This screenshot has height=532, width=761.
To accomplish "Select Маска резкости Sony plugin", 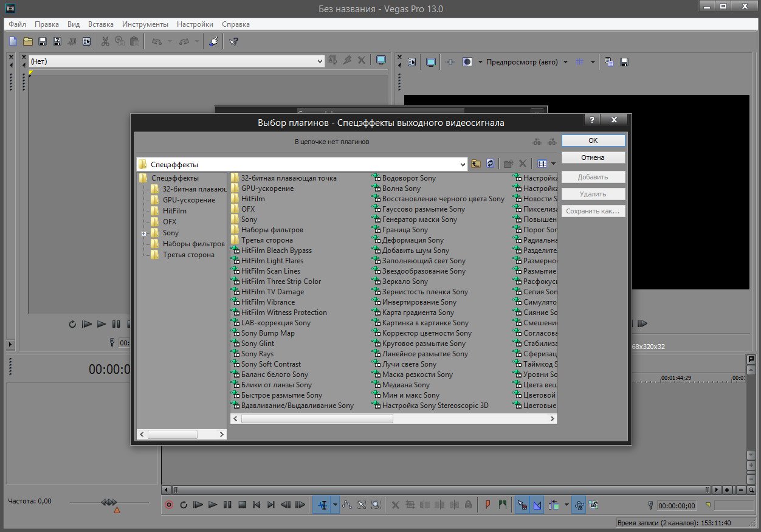I will (x=412, y=375).
